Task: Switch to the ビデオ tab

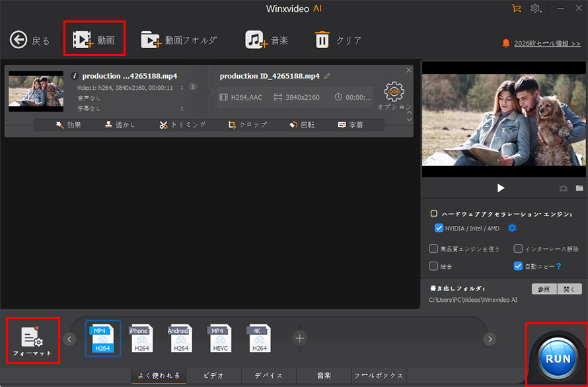Action: 214,375
